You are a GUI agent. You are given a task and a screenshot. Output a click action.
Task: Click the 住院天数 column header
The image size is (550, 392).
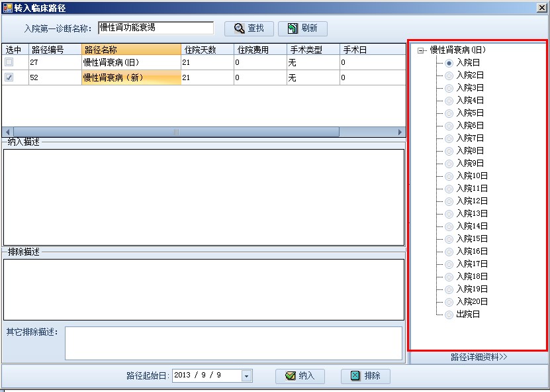click(x=207, y=50)
